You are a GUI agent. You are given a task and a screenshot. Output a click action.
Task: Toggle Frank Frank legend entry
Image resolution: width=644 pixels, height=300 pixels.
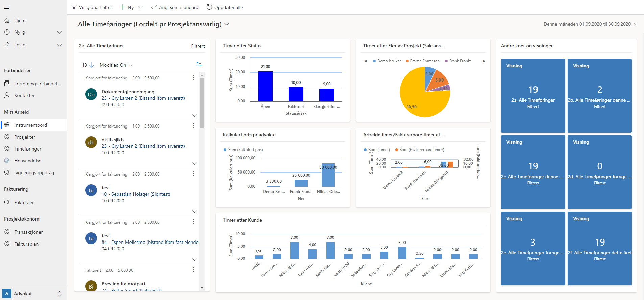(x=458, y=61)
